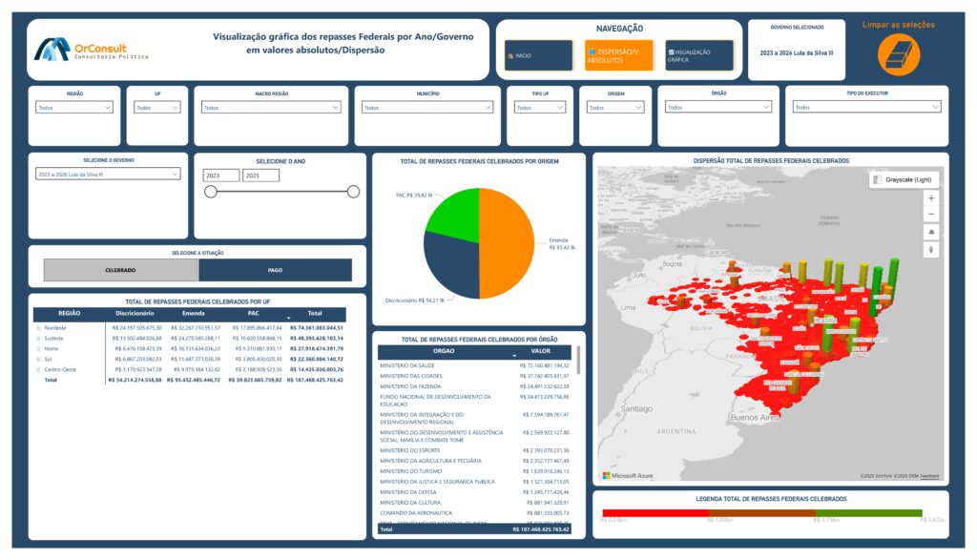Click the eraser icon to clear selections

(x=898, y=55)
